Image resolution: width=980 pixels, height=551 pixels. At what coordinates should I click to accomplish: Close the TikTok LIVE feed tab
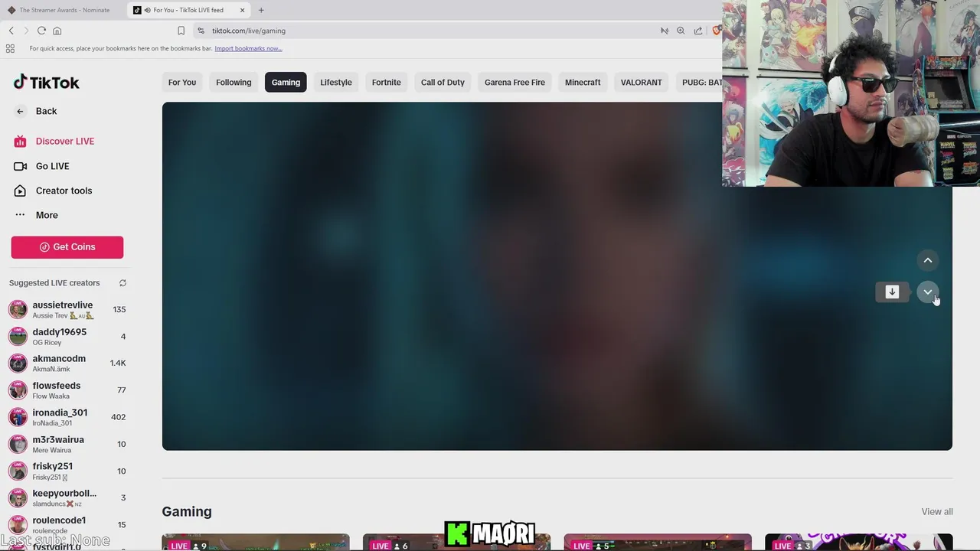coord(242,10)
